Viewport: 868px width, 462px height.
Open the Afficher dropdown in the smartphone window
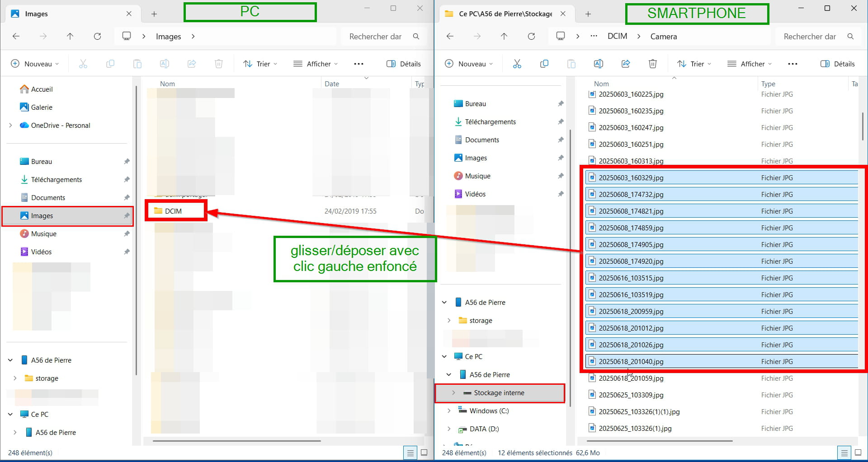pyautogui.click(x=749, y=64)
